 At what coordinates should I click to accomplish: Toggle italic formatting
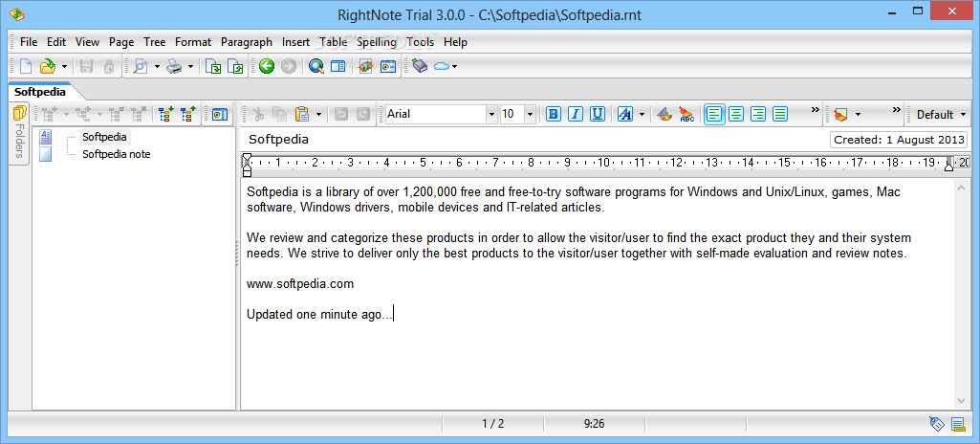pyautogui.click(x=576, y=114)
